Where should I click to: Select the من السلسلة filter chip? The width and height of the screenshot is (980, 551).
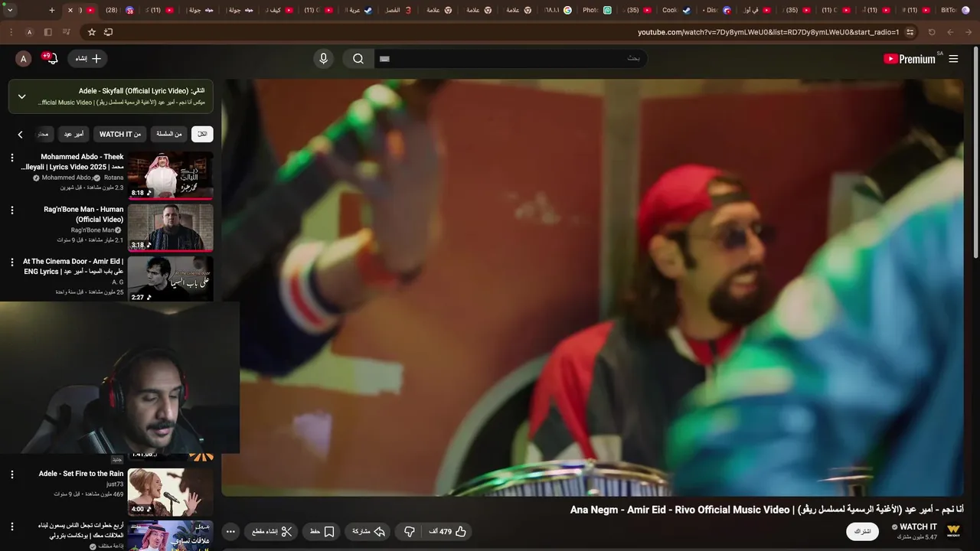click(x=169, y=134)
